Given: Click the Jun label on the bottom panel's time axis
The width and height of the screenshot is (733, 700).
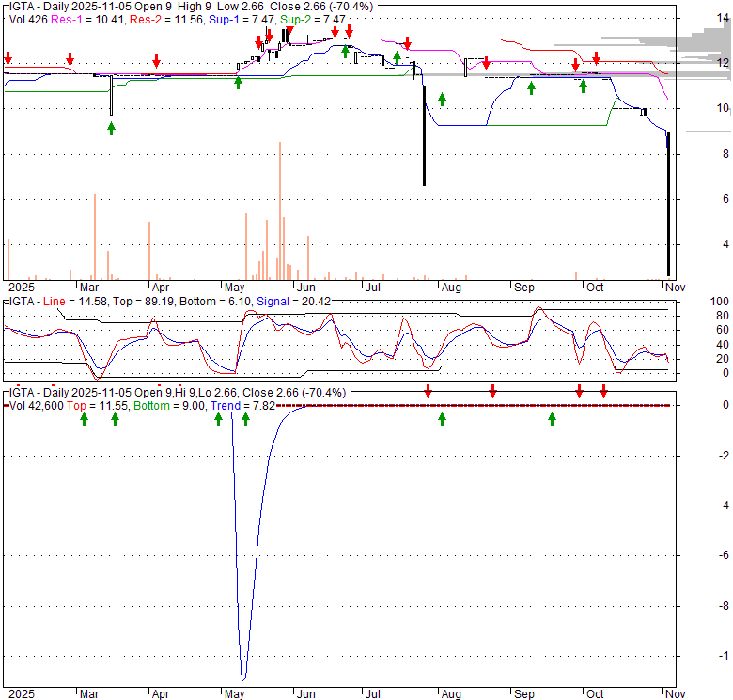Looking at the screenshot, I should tap(305, 693).
